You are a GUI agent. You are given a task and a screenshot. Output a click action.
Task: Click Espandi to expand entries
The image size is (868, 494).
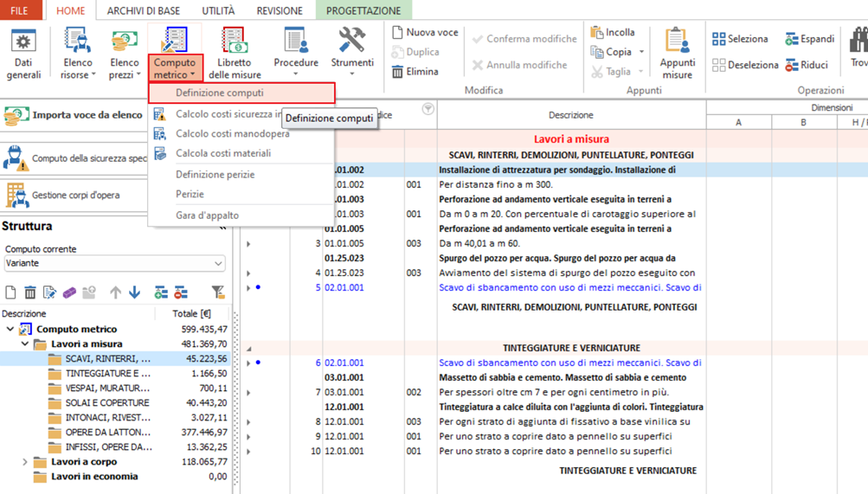[x=809, y=39]
